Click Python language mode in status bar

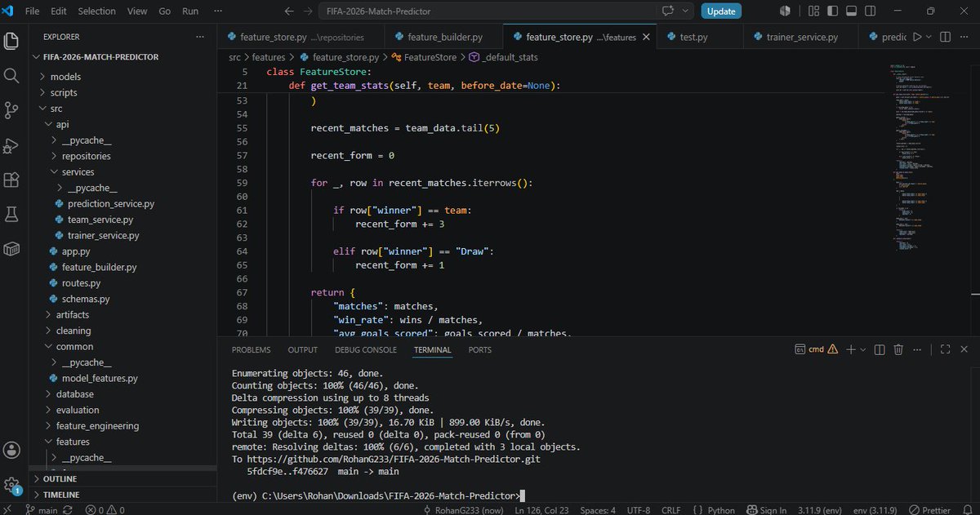click(x=721, y=509)
